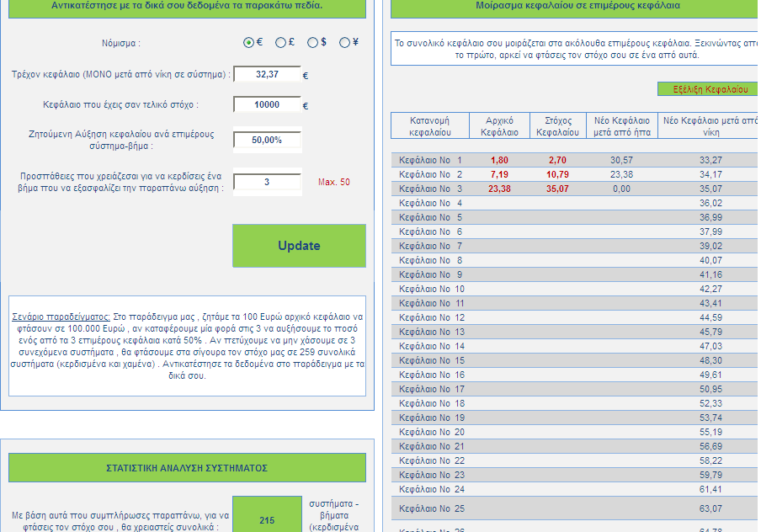Click the Κεφάλαιο Νο 12 row label
This screenshot has width=761, height=532.
432,317
